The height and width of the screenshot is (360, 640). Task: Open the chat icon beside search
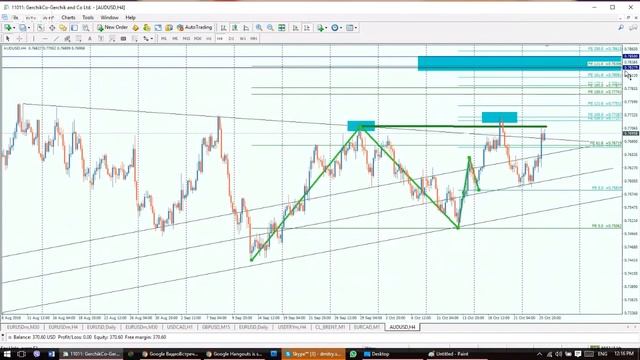coord(633,28)
